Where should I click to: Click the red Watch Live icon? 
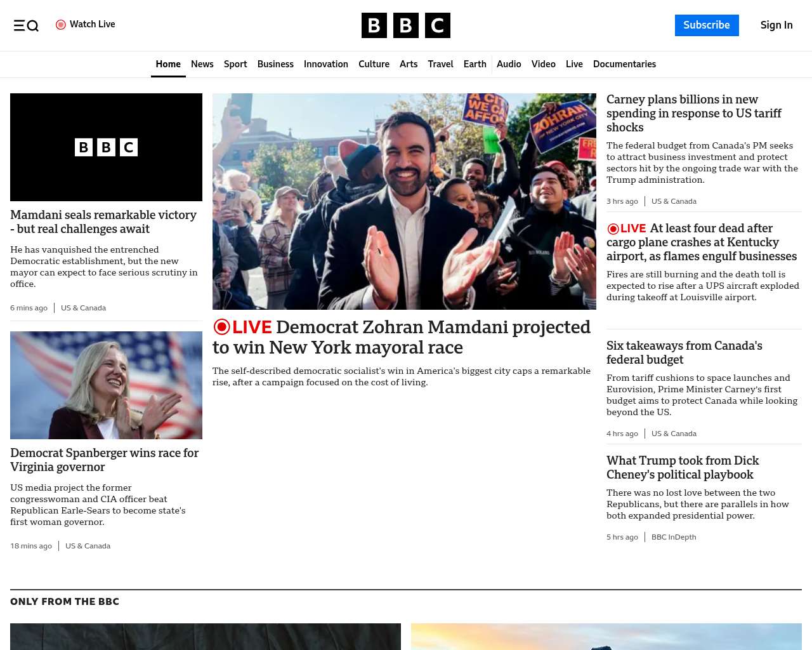click(x=61, y=25)
